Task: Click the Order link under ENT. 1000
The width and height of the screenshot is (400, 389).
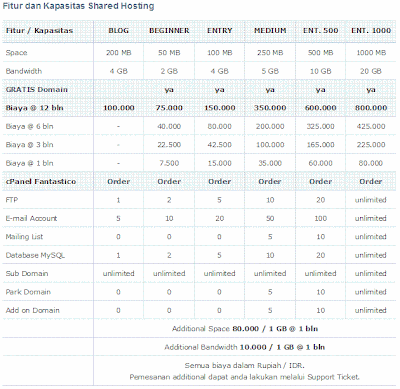Action: [x=371, y=182]
